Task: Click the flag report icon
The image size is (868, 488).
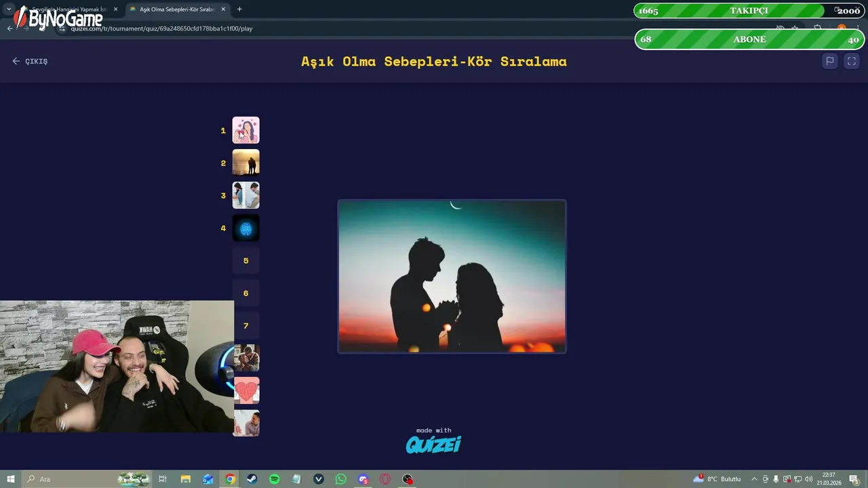Action: (x=829, y=61)
